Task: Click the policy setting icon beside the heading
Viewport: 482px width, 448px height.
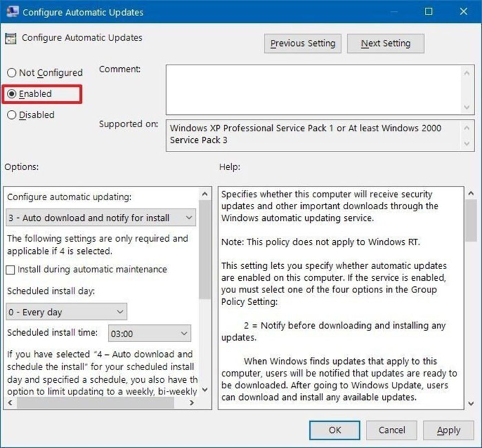Action: point(10,39)
